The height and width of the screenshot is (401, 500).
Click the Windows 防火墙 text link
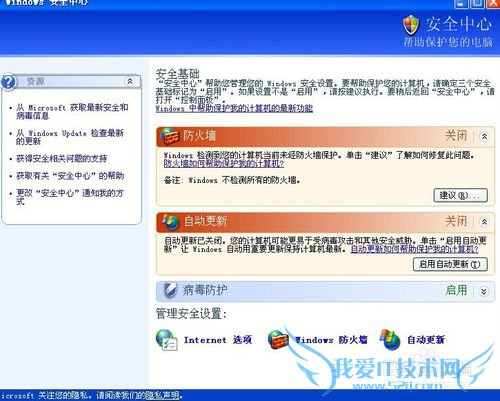point(332,340)
